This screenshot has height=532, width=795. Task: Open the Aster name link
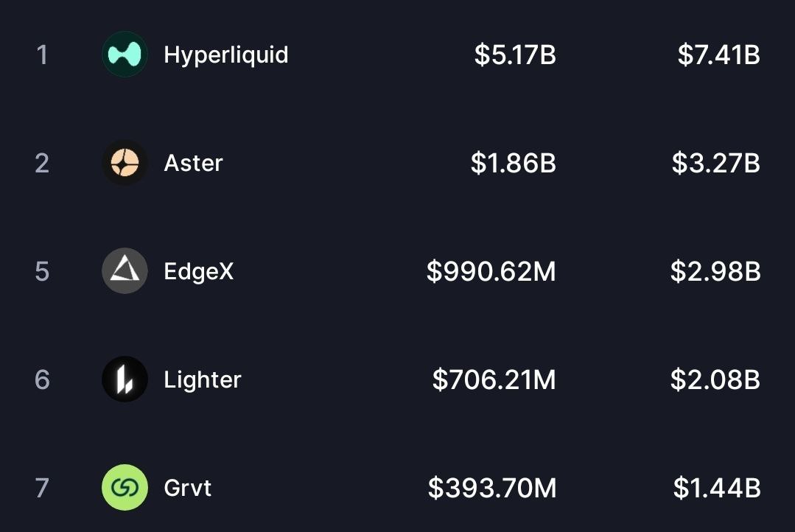click(x=193, y=163)
